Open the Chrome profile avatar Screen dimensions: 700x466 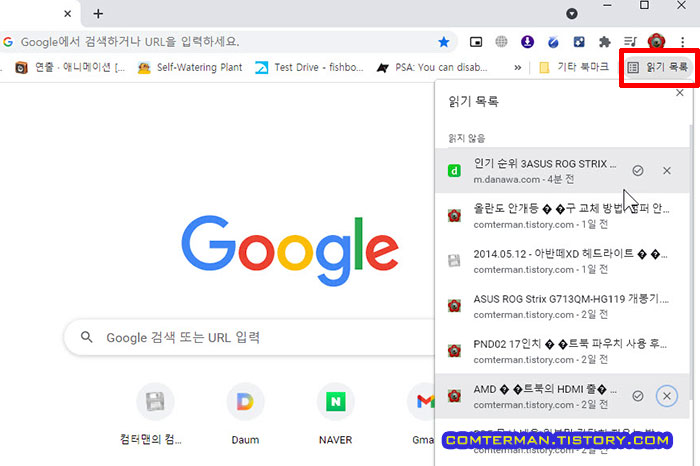pos(656,42)
